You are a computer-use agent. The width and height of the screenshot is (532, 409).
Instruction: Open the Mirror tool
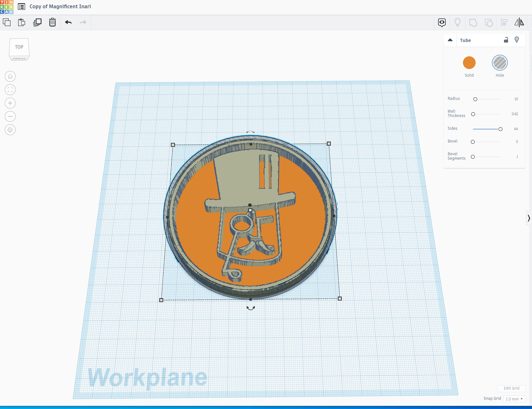coord(519,22)
